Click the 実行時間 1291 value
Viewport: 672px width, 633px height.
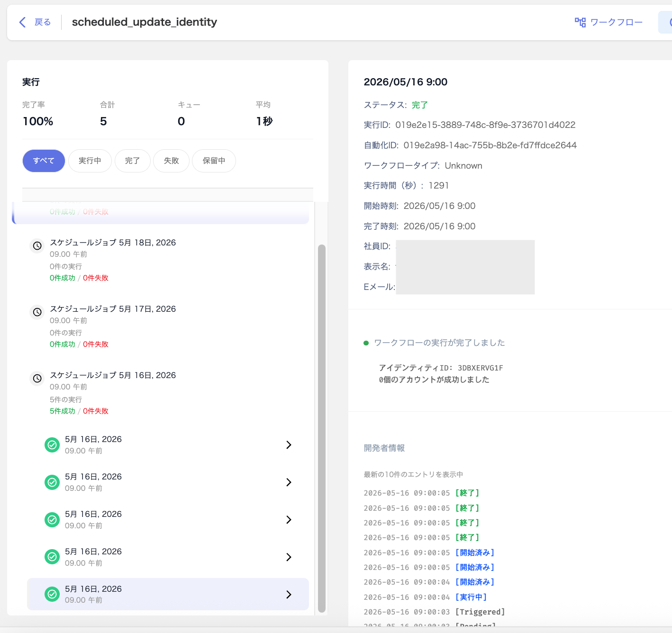coord(439,186)
